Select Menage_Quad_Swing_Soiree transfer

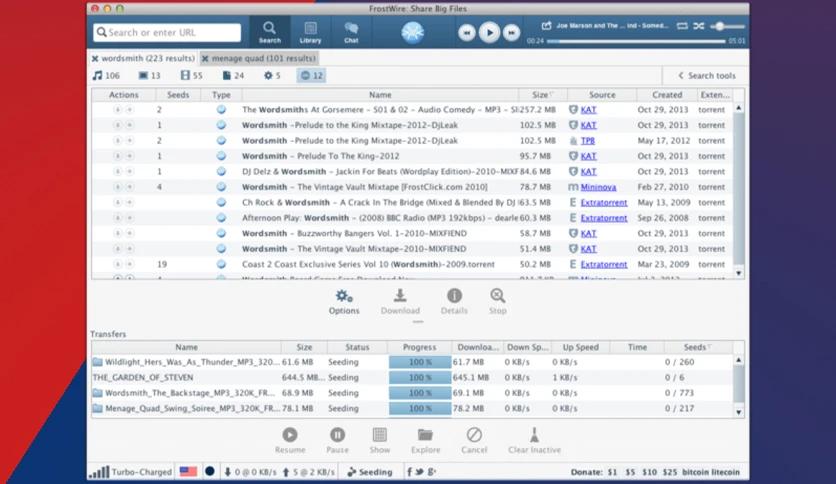coord(413,408)
